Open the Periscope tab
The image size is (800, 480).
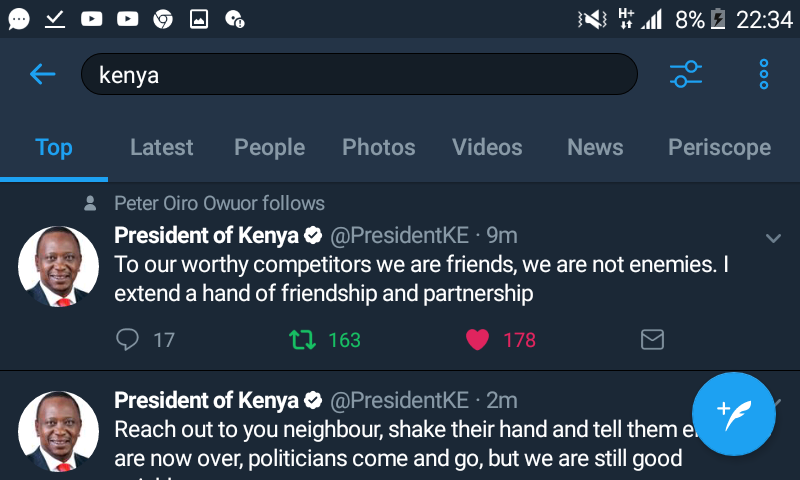point(719,147)
